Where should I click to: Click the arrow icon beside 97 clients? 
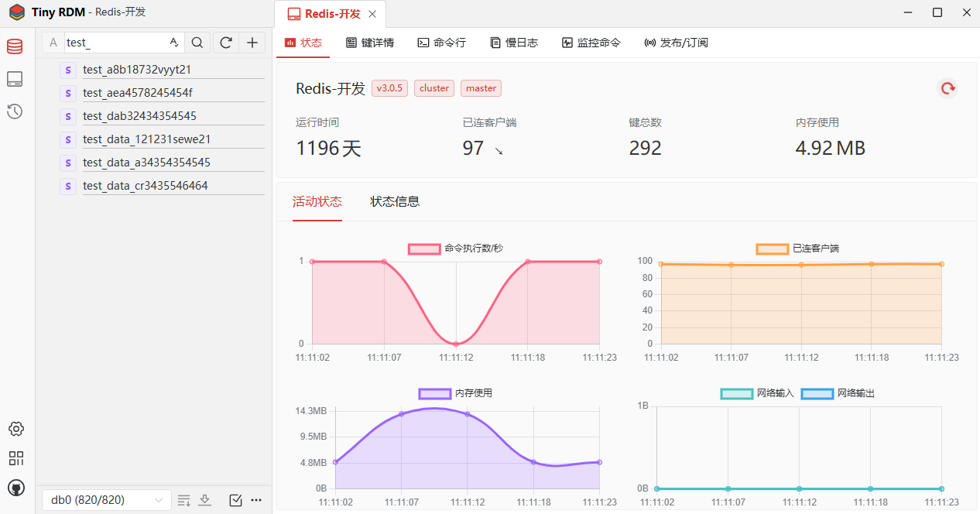(499, 150)
